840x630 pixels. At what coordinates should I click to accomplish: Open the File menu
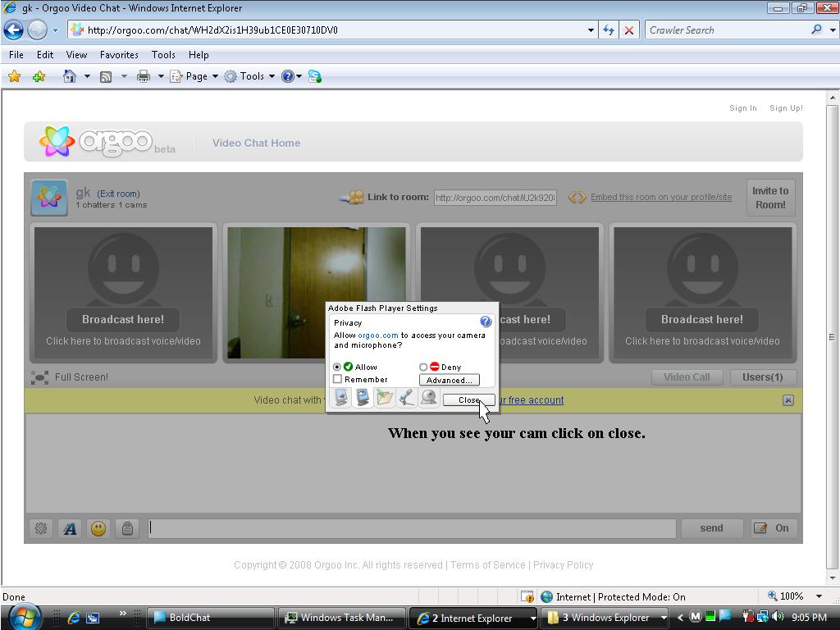(16, 55)
